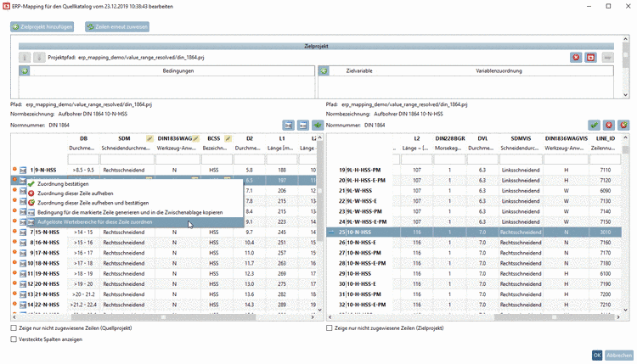Click the Zeilen erneut zuweisen button
637x364 pixels.
click(117, 27)
